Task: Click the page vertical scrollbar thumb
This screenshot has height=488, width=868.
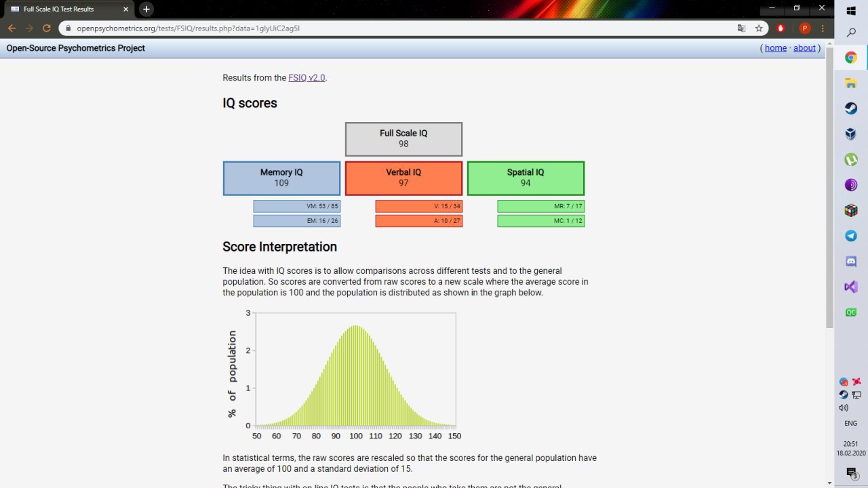Action: [x=829, y=188]
